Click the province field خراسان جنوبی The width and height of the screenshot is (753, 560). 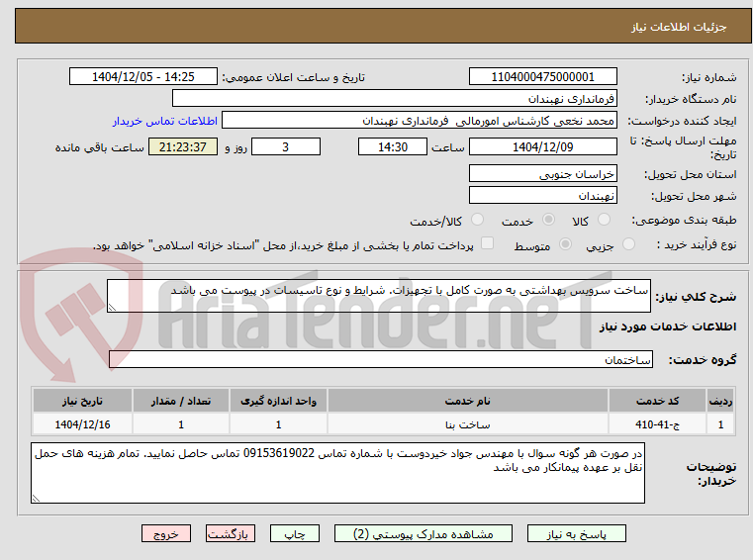(542, 173)
